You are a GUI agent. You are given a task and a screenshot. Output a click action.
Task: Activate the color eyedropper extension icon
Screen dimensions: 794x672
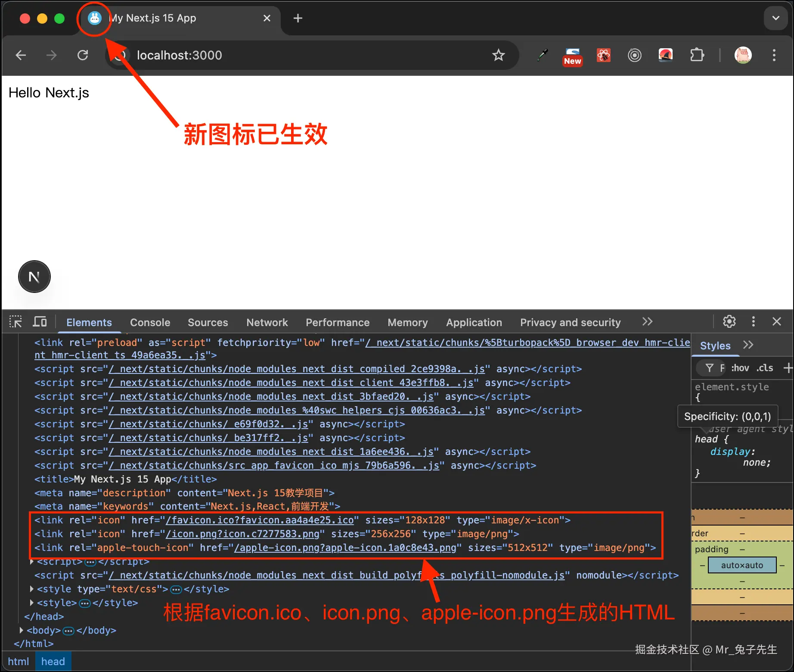[x=543, y=55]
